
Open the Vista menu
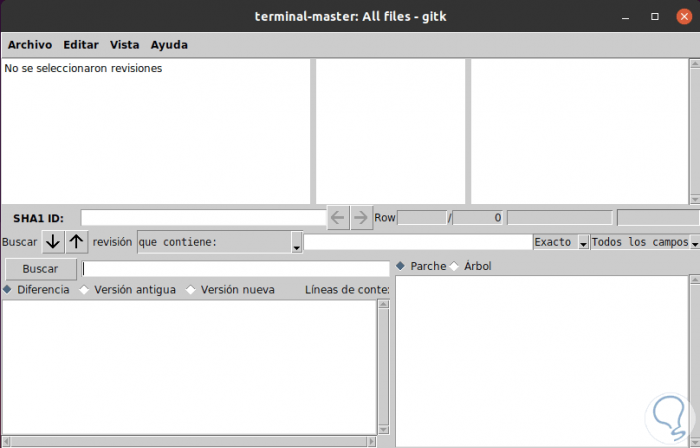tap(125, 45)
